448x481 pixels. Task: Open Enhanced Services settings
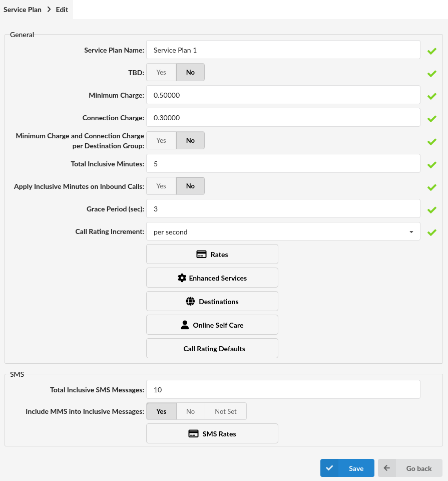tap(212, 278)
